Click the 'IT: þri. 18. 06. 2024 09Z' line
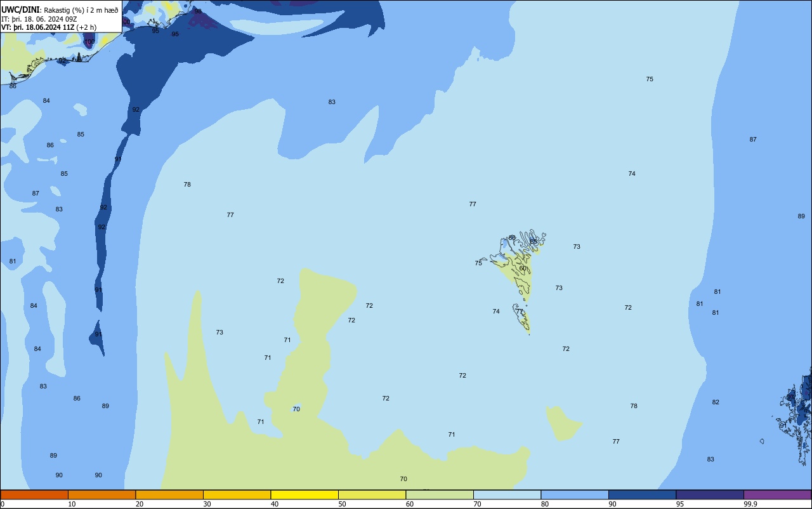Screen dimensions: 812x509 [39, 19]
